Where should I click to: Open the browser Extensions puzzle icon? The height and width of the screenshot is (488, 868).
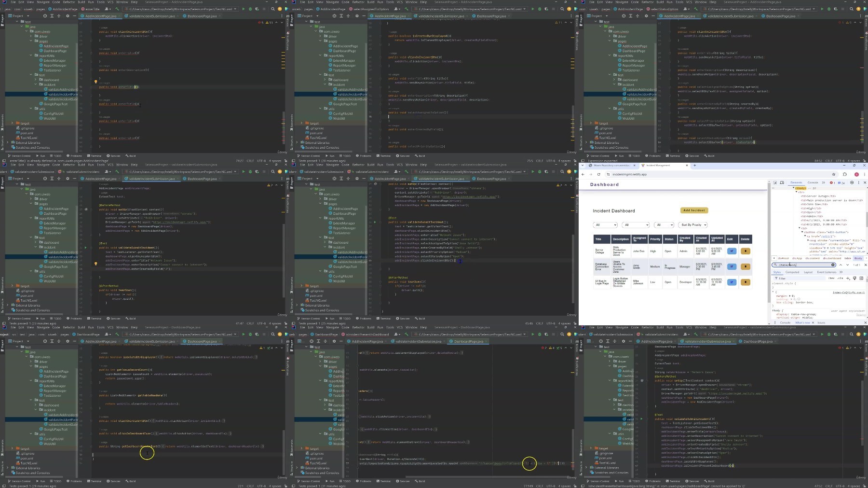[x=845, y=174]
